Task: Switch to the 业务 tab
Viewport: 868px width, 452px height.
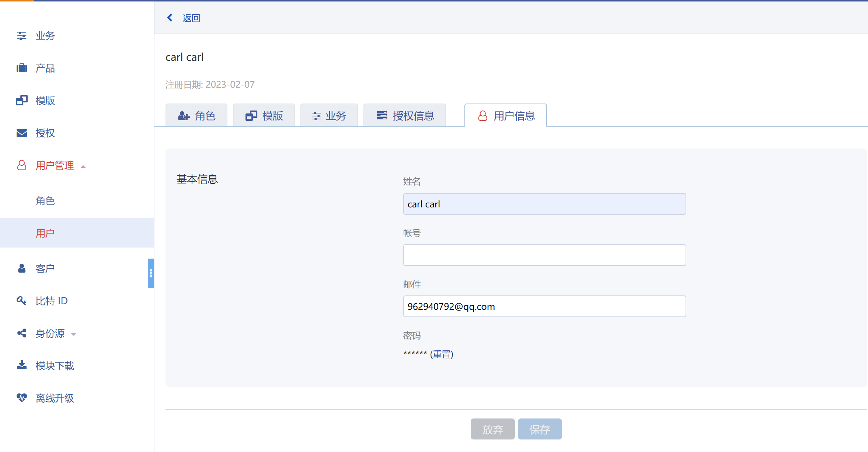Action: click(x=329, y=116)
